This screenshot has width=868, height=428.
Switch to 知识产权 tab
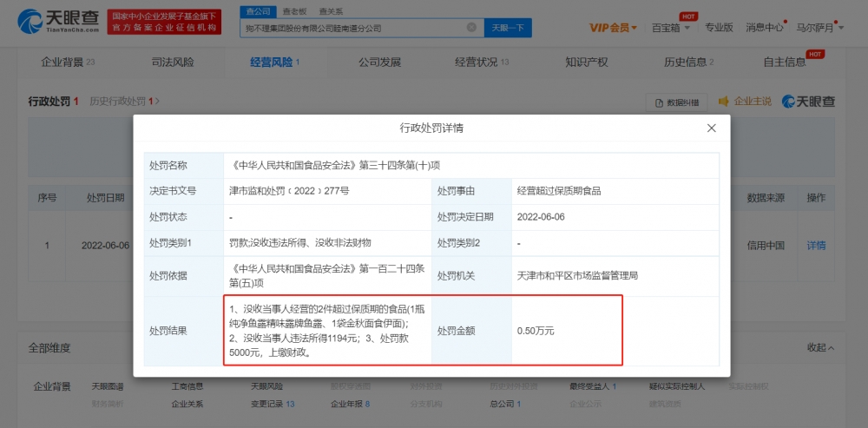[586, 62]
